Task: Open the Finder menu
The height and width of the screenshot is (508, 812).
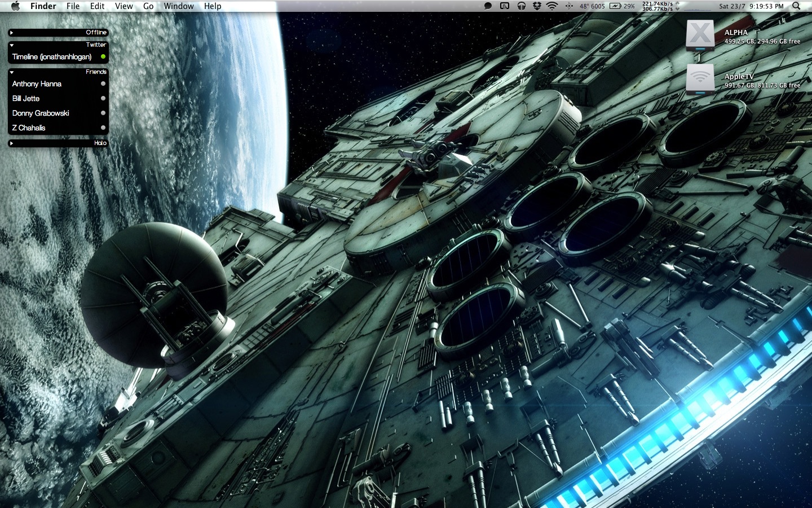Action: (43, 6)
